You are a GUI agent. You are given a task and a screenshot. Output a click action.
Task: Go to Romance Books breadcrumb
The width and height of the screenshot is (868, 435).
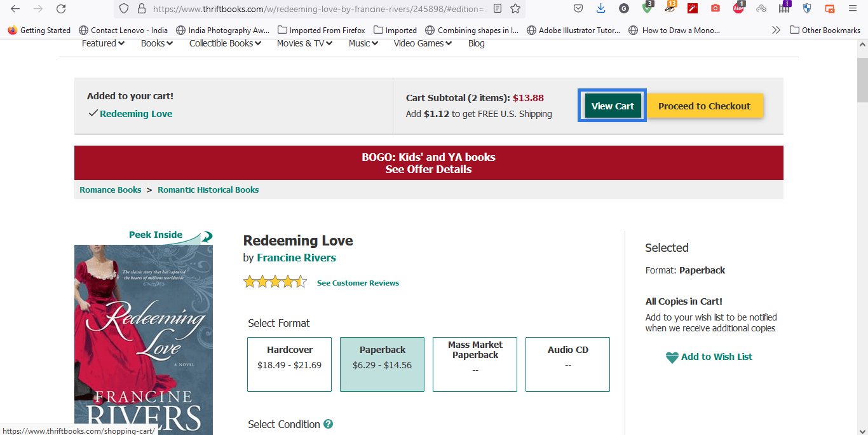pyautogui.click(x=111, y=190)
